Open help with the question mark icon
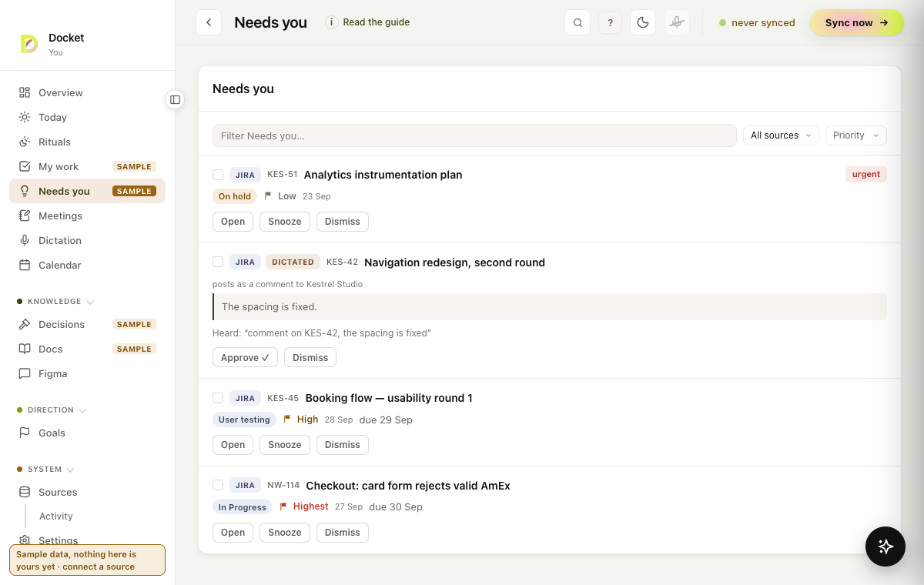 coord(610,22)
